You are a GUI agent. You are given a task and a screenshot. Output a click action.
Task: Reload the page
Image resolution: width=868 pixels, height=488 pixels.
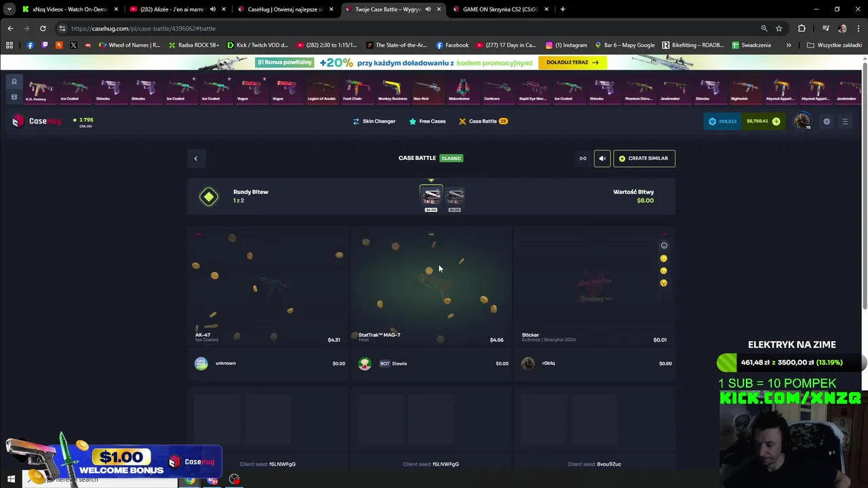tap(43, 28)
